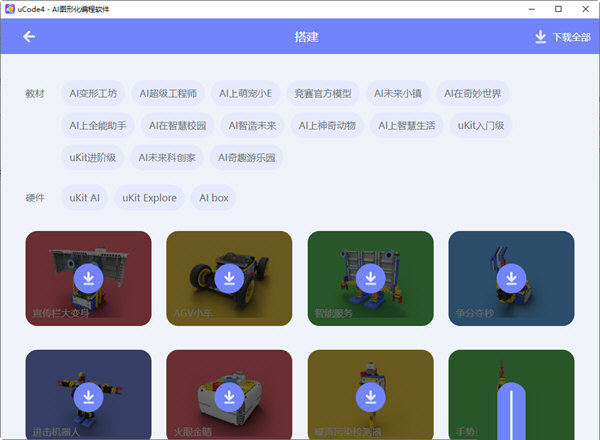
Task: Select the AI上神奇动物 filter
Action: (327, 125)
